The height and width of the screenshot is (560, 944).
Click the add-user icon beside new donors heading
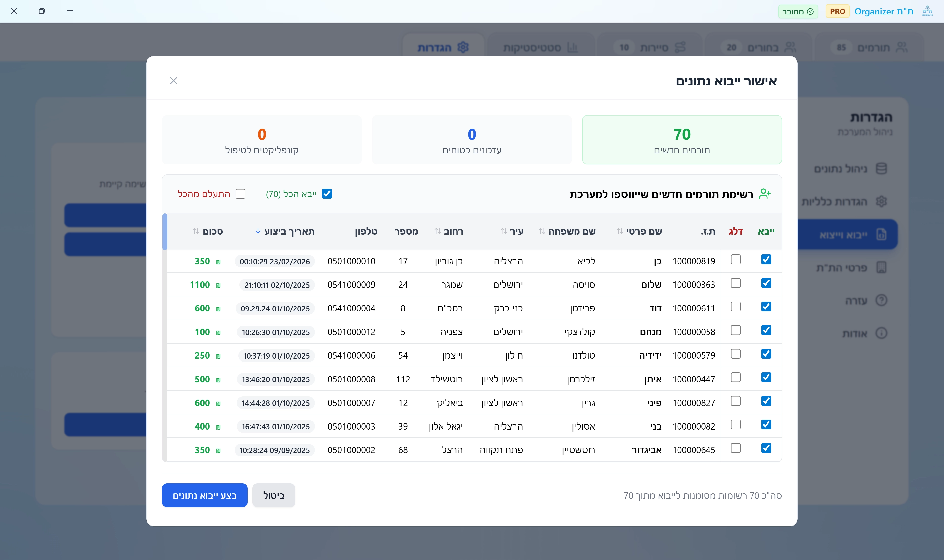click(765, 194)
